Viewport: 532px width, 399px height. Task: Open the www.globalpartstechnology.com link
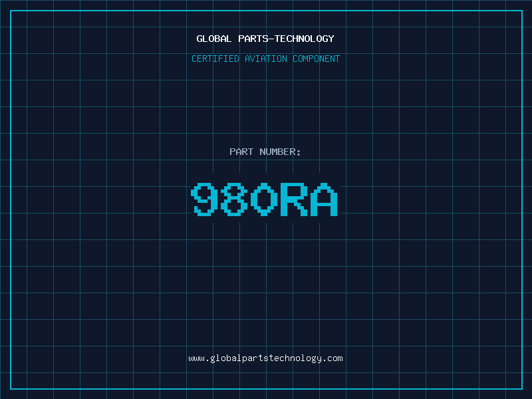point(265,358)
